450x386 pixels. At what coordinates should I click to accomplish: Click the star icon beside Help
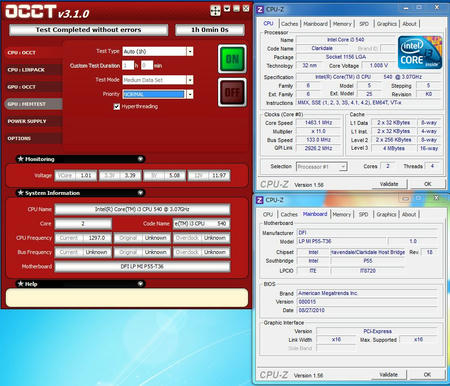(21, 284)
